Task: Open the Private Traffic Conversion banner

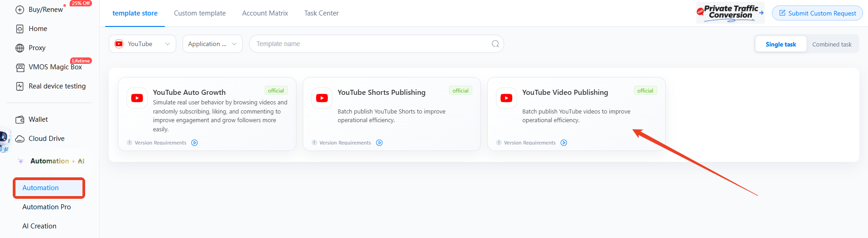Action: (x=730, y=13)
